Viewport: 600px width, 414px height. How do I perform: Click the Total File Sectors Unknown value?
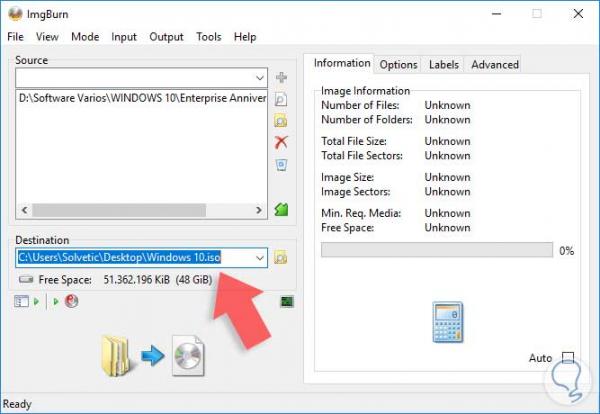point(447,156)
